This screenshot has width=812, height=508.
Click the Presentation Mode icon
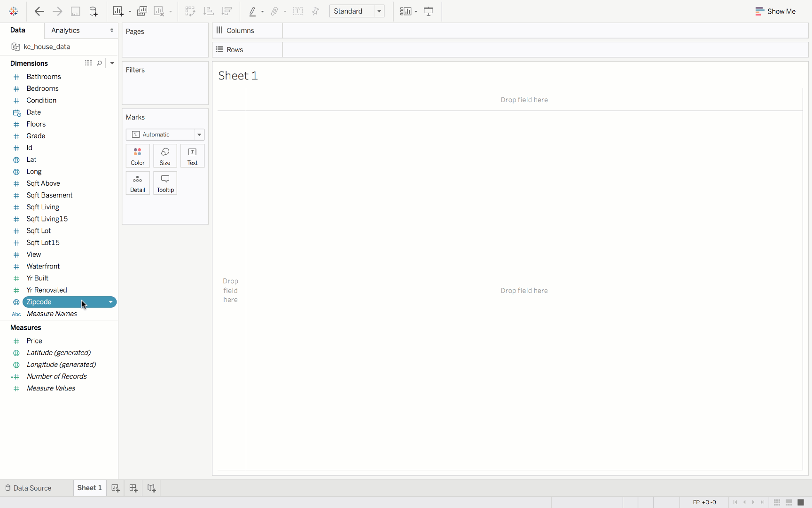(x=429, y=11)
